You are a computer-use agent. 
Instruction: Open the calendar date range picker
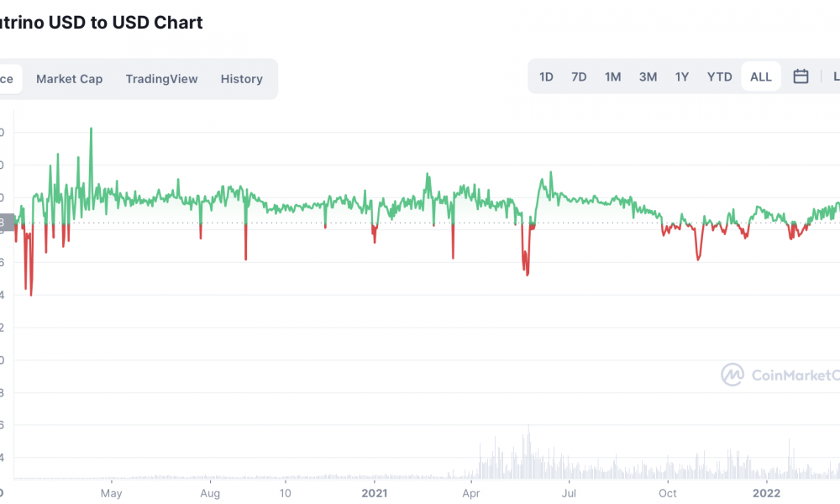pos(801,76)
